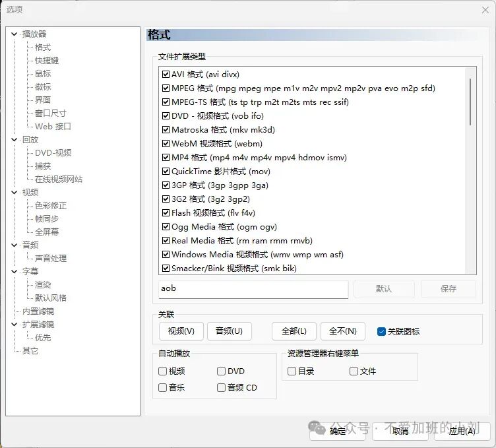The image size is (496, 448).
Task: Enable autoplay for 音乐
Action: [163, 387]
